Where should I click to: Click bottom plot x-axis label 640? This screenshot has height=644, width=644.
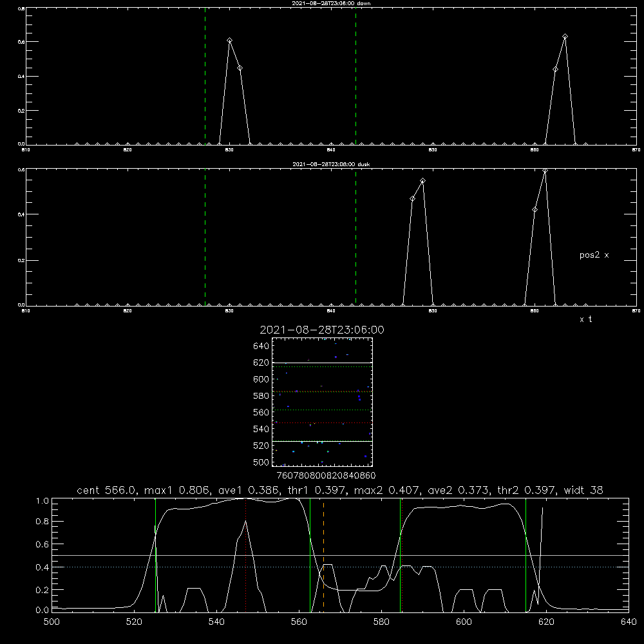click(x=629, y=622)
